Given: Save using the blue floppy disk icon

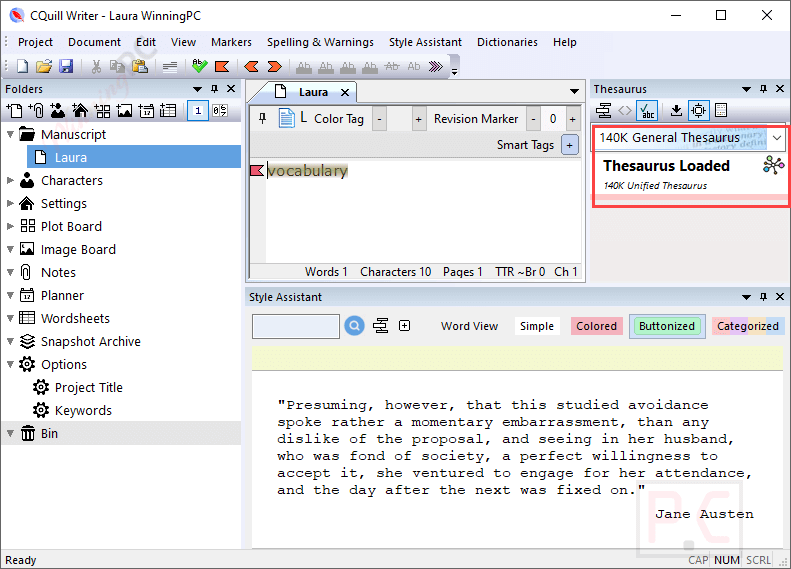Looking at the screenshot, I should point(66,66).
